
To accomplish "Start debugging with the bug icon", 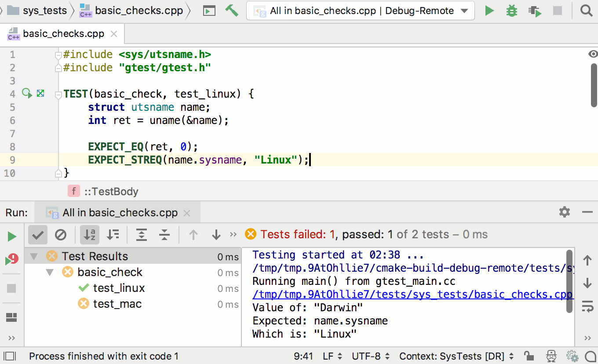I will coord(511,11).
